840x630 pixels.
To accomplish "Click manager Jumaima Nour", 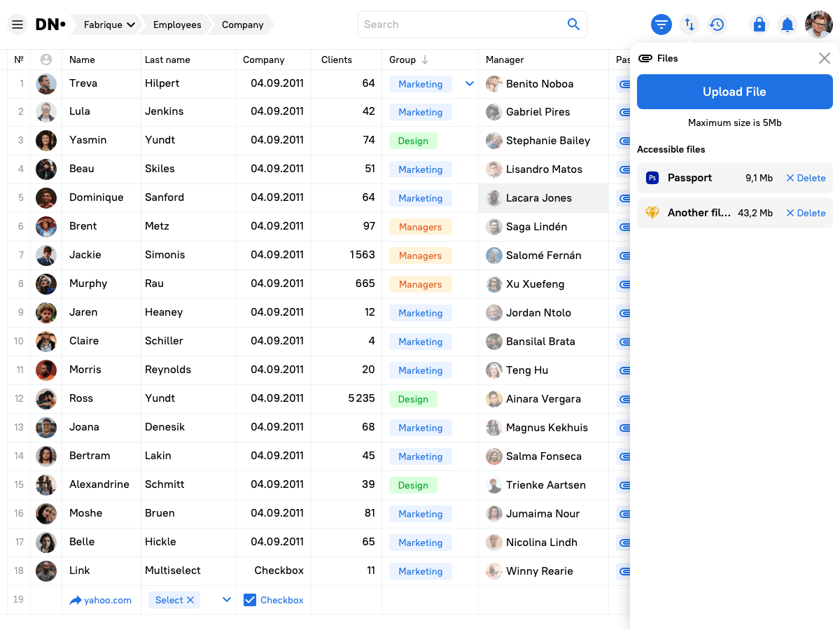I will click(543, 514).
